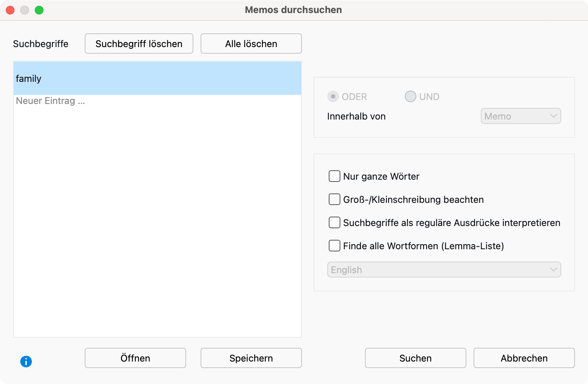Click the grey minimize window button
588x384 pixels.
click(x=25, y=10)
